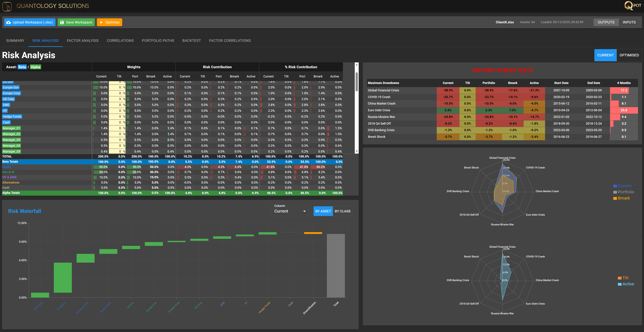Switch to the BACKTEST tab
Screen dimensions: 644x332
coord(192,40)
